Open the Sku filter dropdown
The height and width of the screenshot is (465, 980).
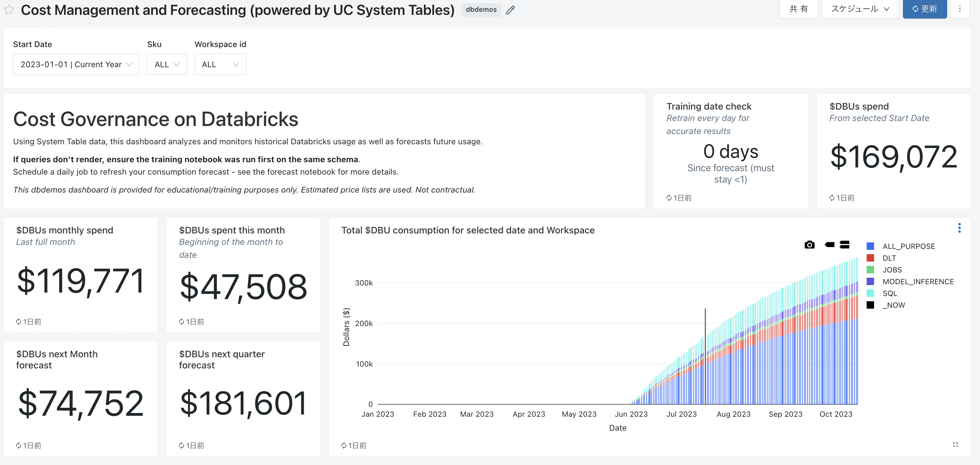point(167,64)
